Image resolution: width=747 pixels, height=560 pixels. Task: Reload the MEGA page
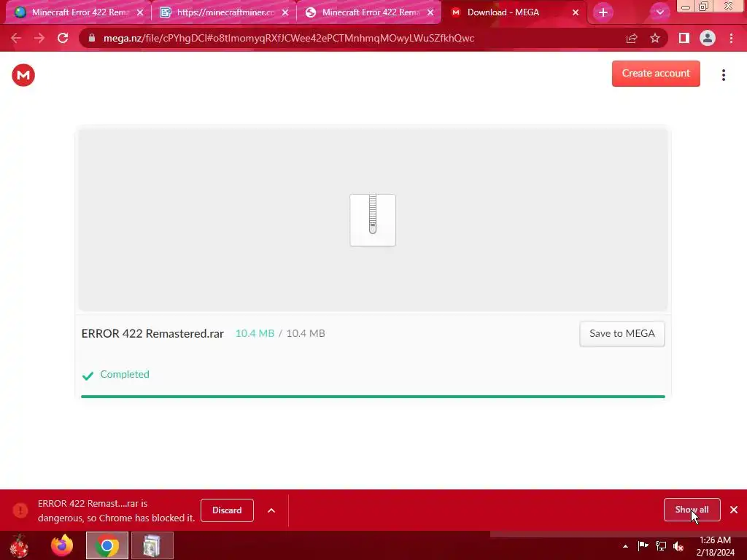point(63,38)
